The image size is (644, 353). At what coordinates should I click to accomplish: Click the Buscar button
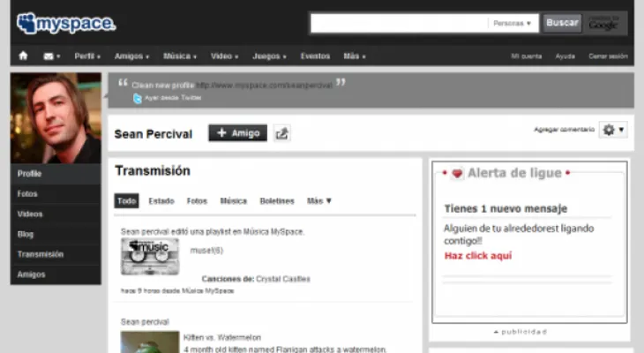click(x=562, y=23)
